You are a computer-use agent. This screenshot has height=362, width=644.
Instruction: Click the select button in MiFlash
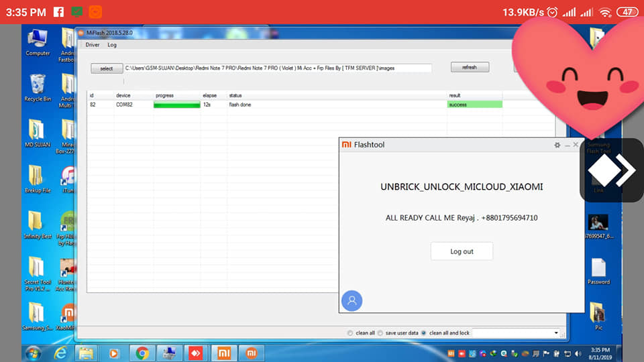107,68
